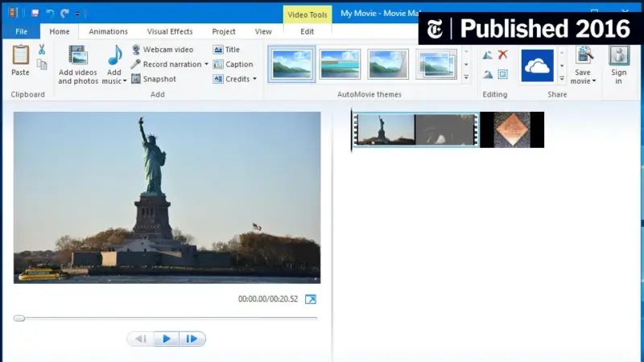Screen dimensions: 644x362
Task: Take a Snapshot of the preview
Action: point(154,79)
